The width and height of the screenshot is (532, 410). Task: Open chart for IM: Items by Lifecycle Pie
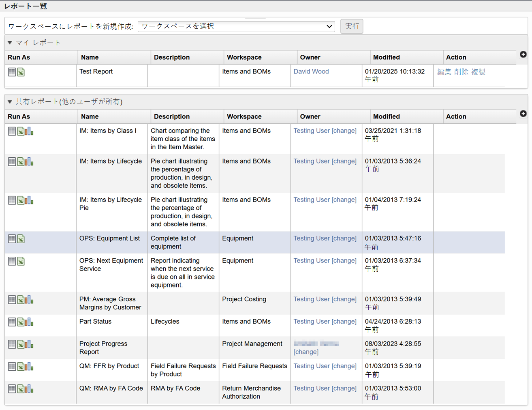tap(30, 200)
